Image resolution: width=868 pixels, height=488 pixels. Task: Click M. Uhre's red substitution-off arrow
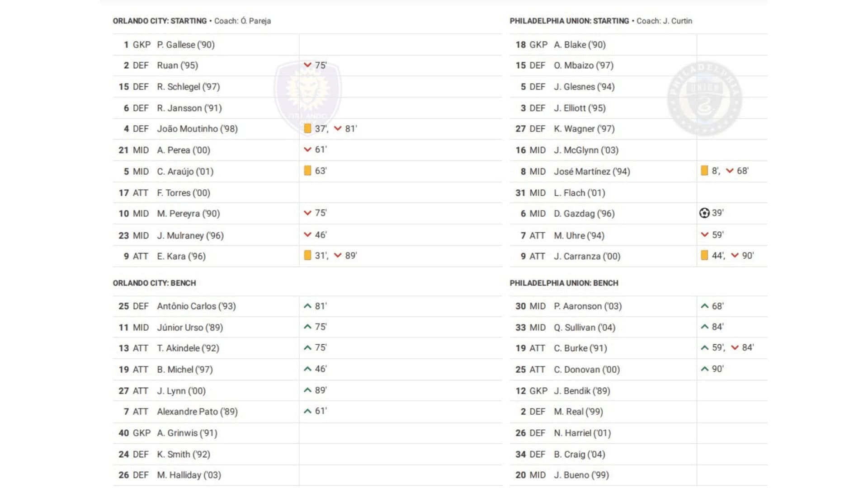tap(704, 235)
